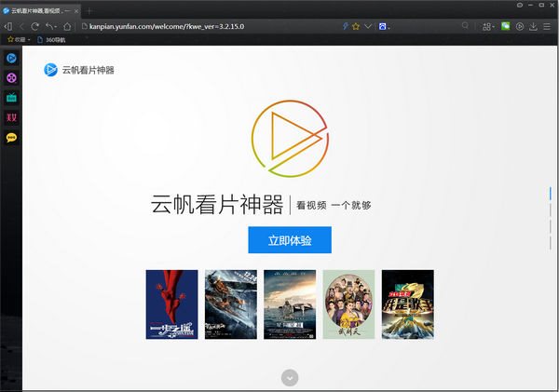The width and height of the screenshot is (559, 392).
Task: Go back to the previous page
Action: tap(21, 26)
